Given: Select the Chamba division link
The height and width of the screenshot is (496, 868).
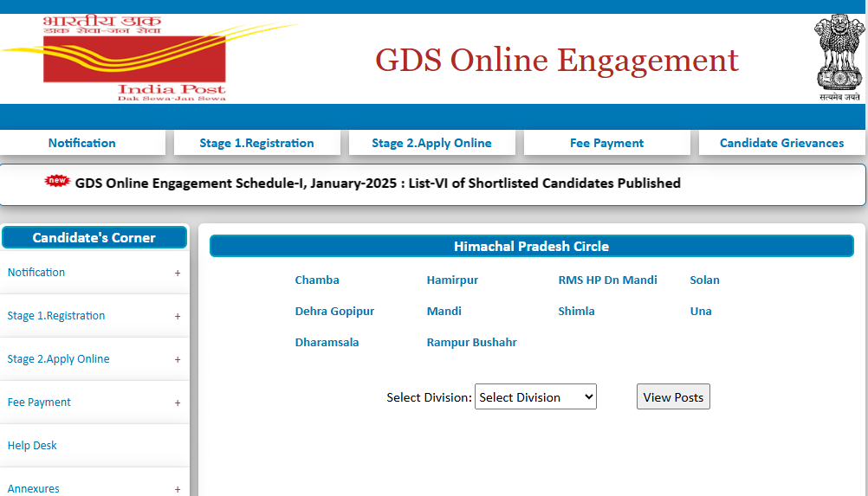Looking at the screenshot, I should pyautogui.click(x=317, y=280).
